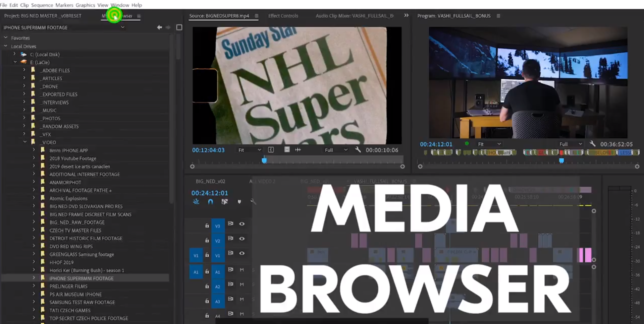
Task: Lock track V3 with padlock toggle
Action: tap(207, 225)
